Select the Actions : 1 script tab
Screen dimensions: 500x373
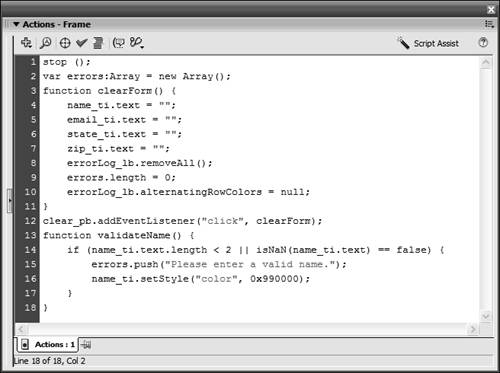[48, 345]
